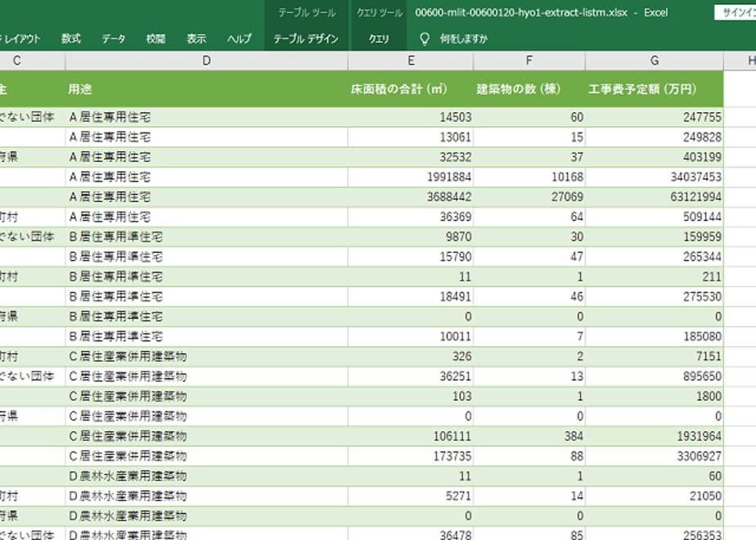Select cell with value 173735
This screenshot has width=756, height=540.
tap(410, 456)
